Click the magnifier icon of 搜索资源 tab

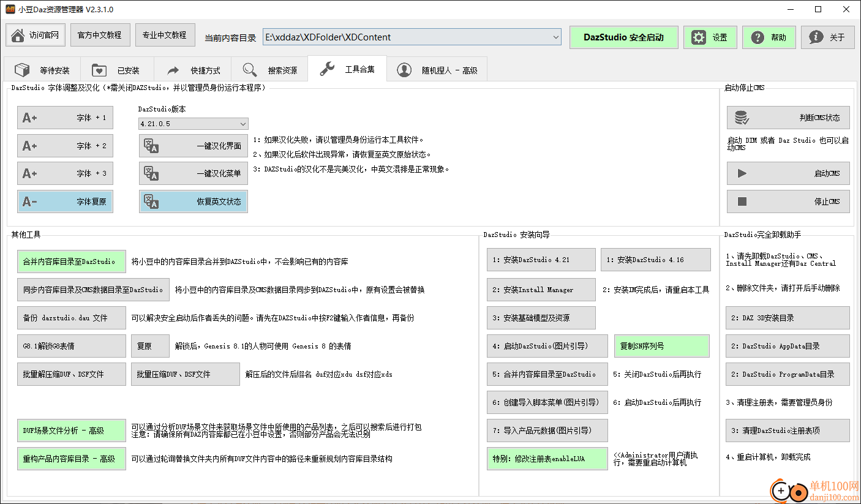point(250,70)
